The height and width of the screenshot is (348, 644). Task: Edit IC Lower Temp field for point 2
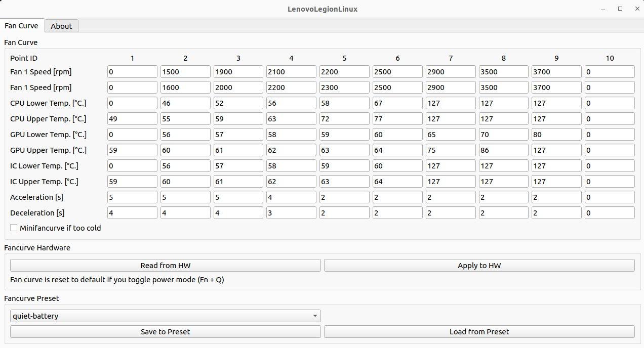coord(185,166)
